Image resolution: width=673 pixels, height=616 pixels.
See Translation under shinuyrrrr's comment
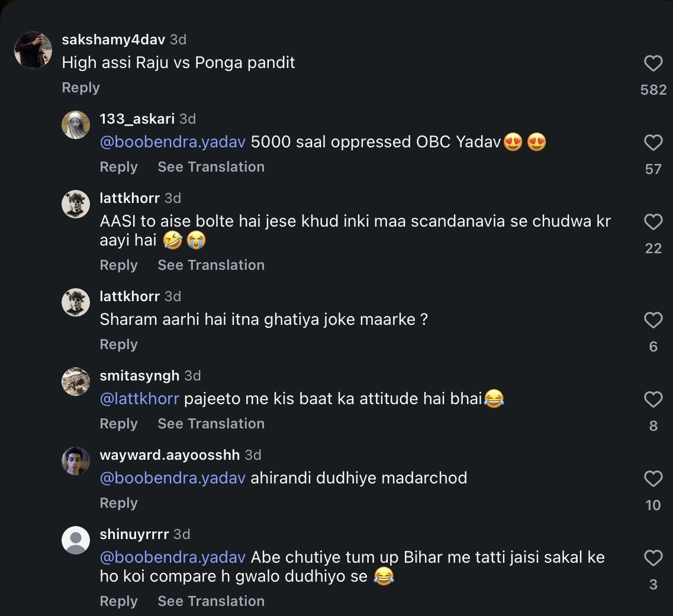(211, 601)
